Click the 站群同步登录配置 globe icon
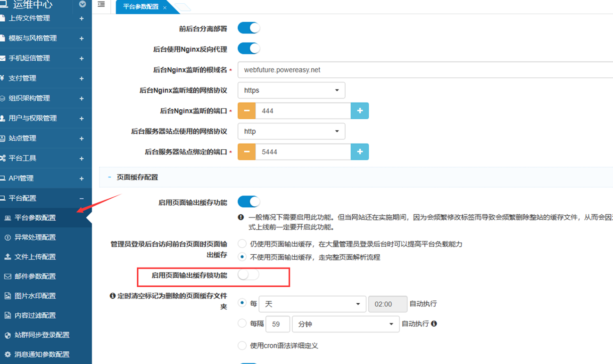Screen dimensions: 613x364 pos(8,335)
